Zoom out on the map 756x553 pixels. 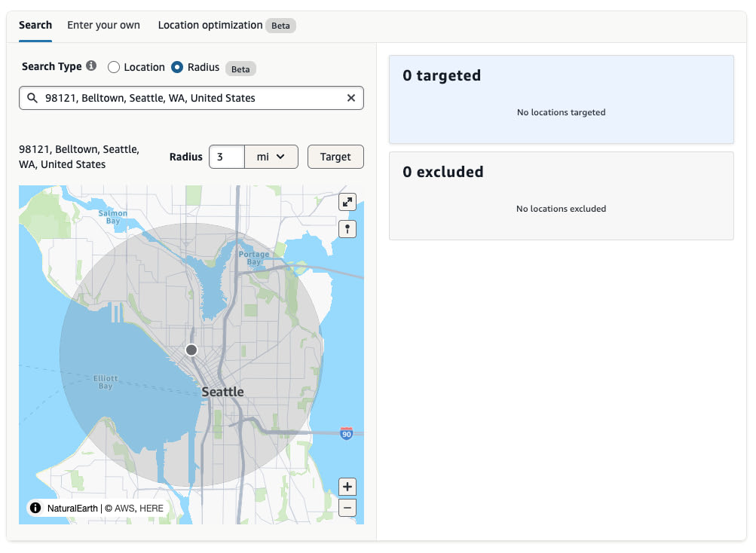point(347,508)
